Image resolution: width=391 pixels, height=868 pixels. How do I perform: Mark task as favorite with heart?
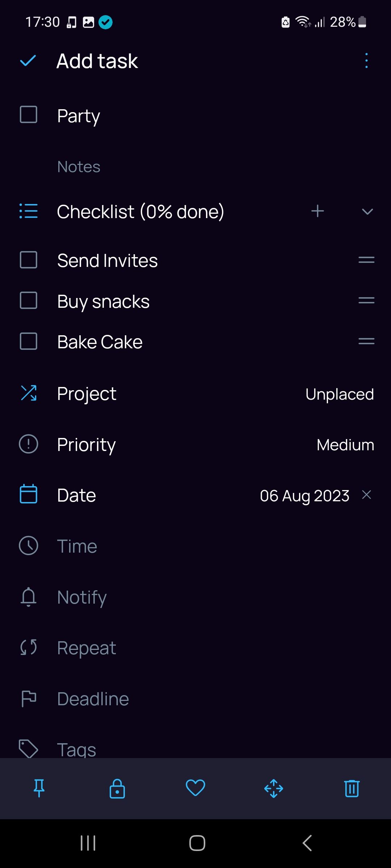[x=195, y=788]
